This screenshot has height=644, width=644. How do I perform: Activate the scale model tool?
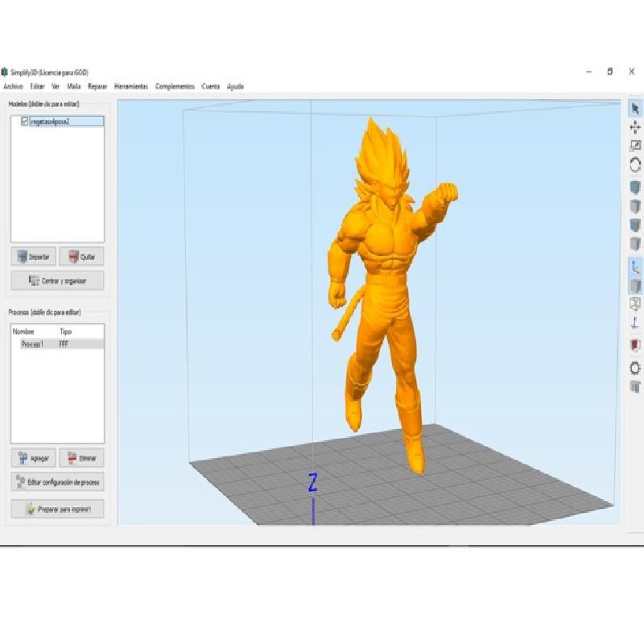click(635, 146)
